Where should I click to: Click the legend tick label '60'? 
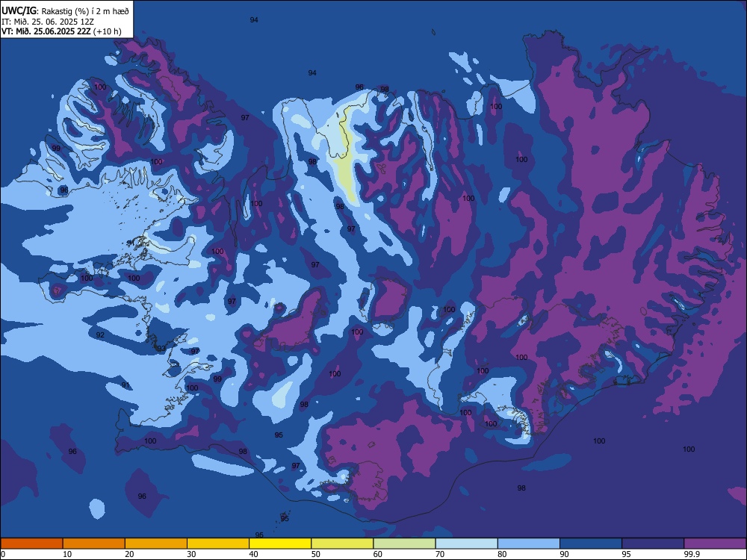[378, 554]
